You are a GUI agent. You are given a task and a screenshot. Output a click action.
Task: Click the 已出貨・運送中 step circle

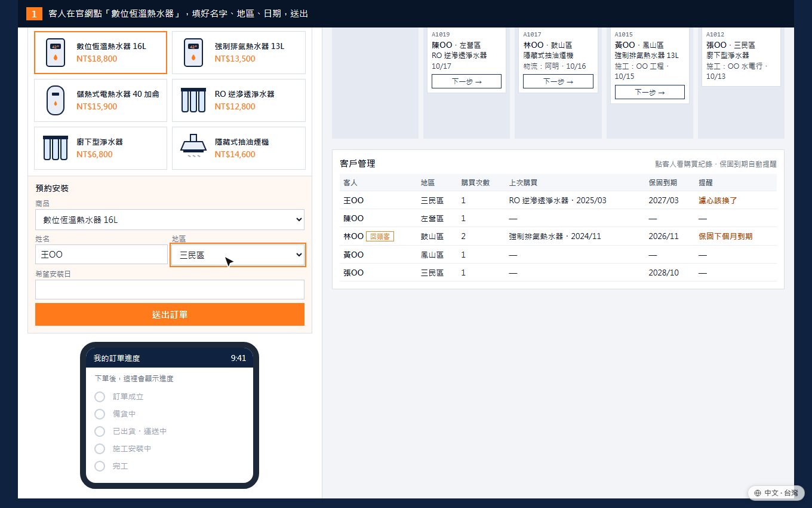pos(100,432)
